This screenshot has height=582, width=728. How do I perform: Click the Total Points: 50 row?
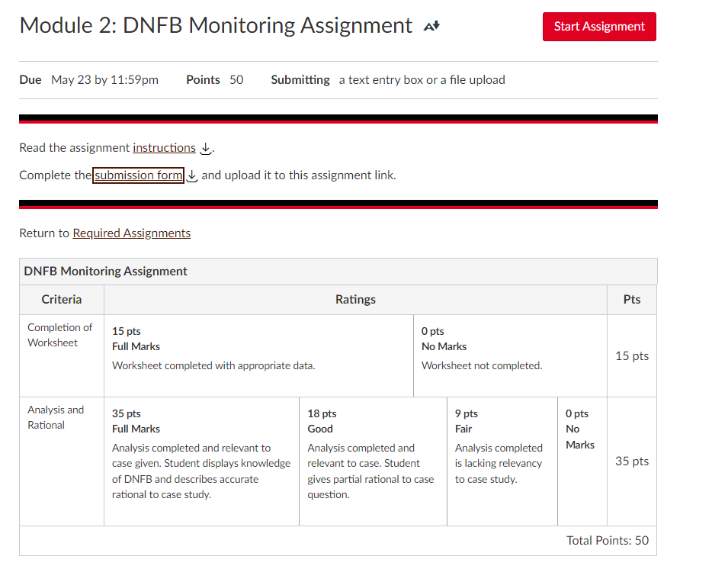pos(606,540)
